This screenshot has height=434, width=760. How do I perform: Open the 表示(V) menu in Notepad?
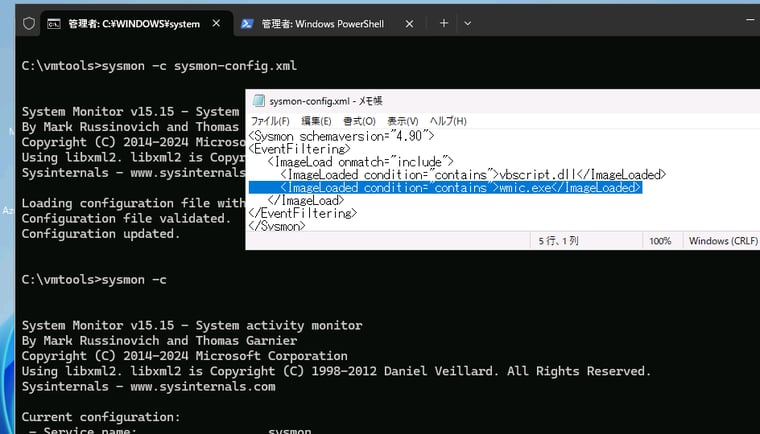(402, 121)
